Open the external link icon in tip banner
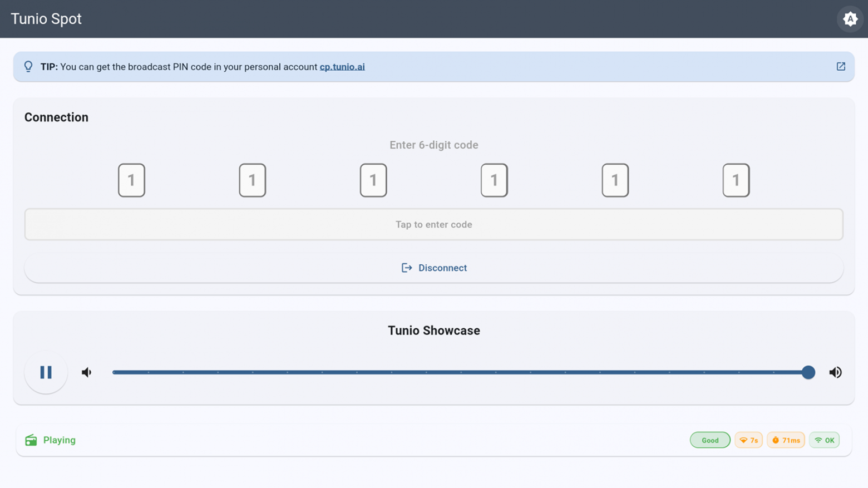 coord(841,67)
